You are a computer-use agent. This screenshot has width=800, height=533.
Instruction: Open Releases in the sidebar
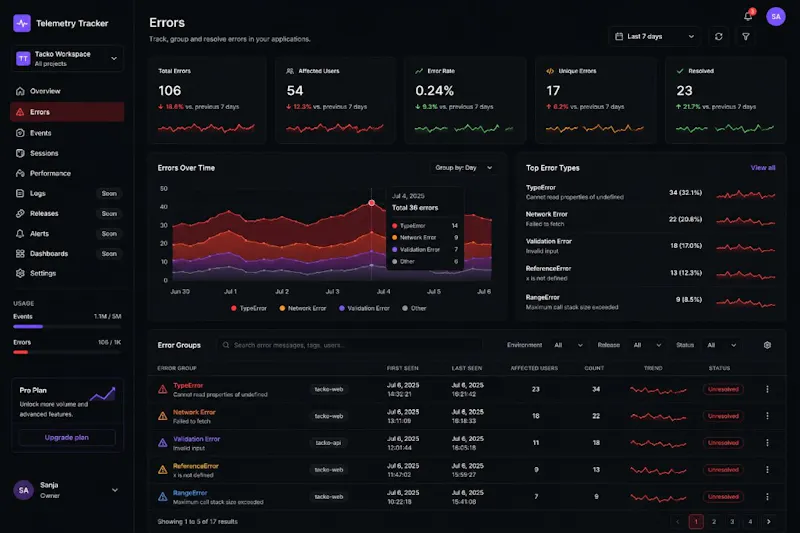click(x=67, y=214)
